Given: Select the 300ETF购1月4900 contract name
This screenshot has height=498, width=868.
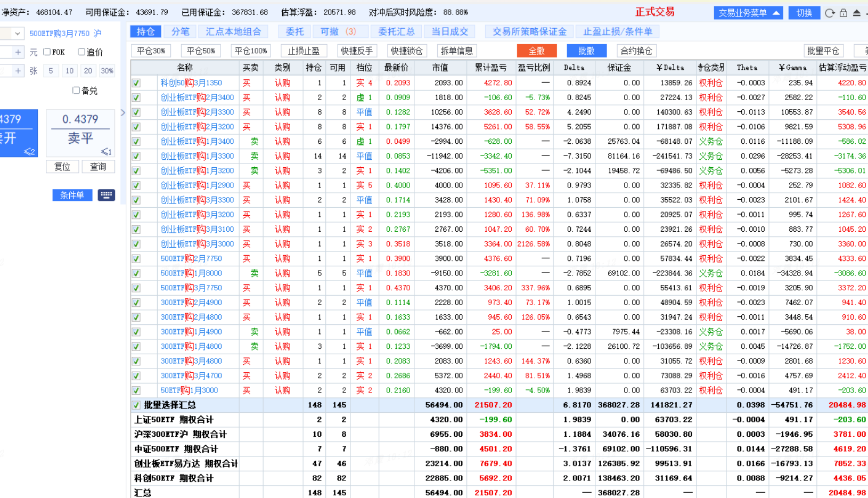Looking at the screenshot, I should click(x=191, y=332).
